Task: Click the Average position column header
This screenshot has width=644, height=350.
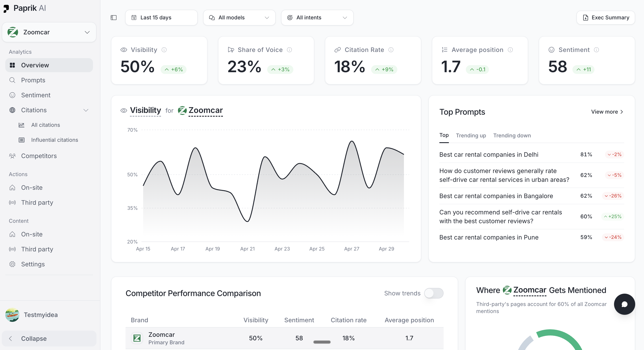Action: [409, 320]
